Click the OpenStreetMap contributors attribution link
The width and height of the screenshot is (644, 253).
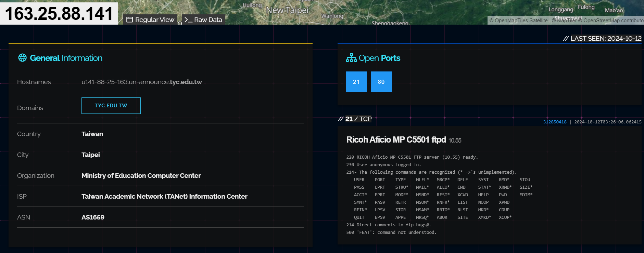tap(611, 21)
